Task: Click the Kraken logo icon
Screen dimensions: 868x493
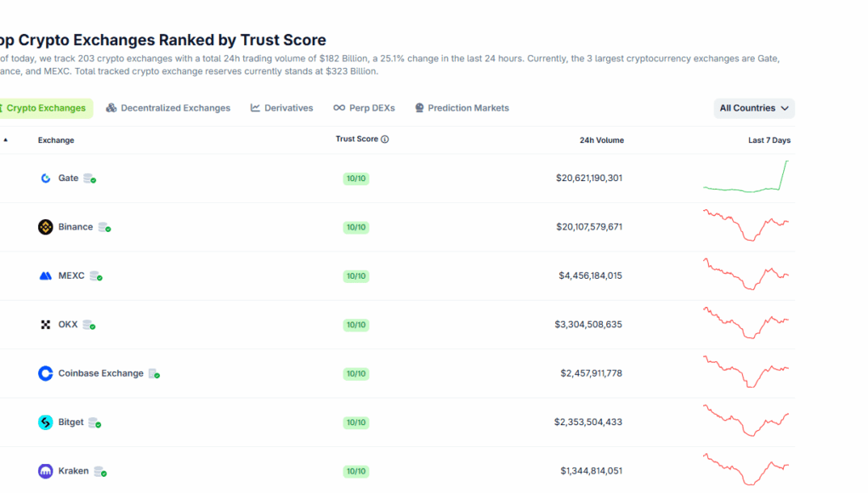Action: coord(46,471)
